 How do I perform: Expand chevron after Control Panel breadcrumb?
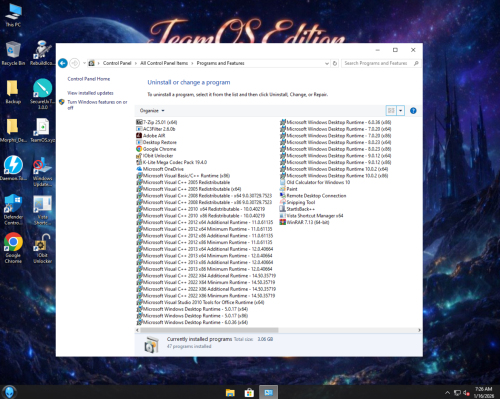pyautogui.click(x=136, y=63)
